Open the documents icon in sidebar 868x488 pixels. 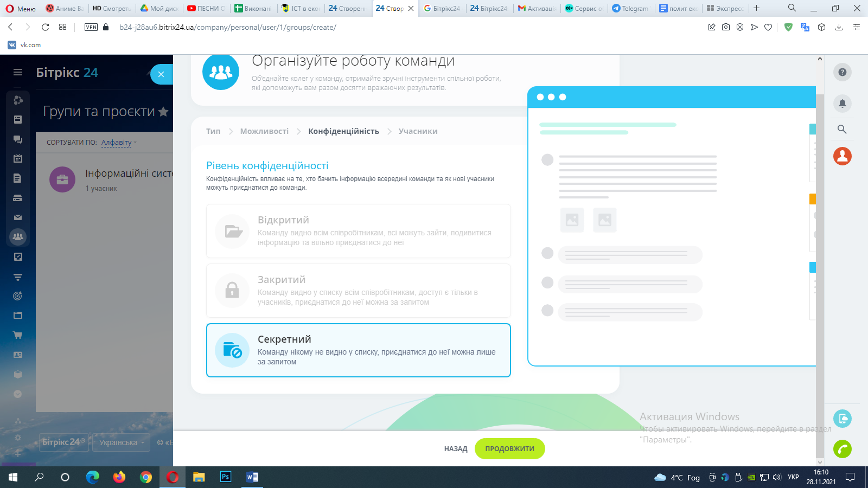tap(18, 178)
